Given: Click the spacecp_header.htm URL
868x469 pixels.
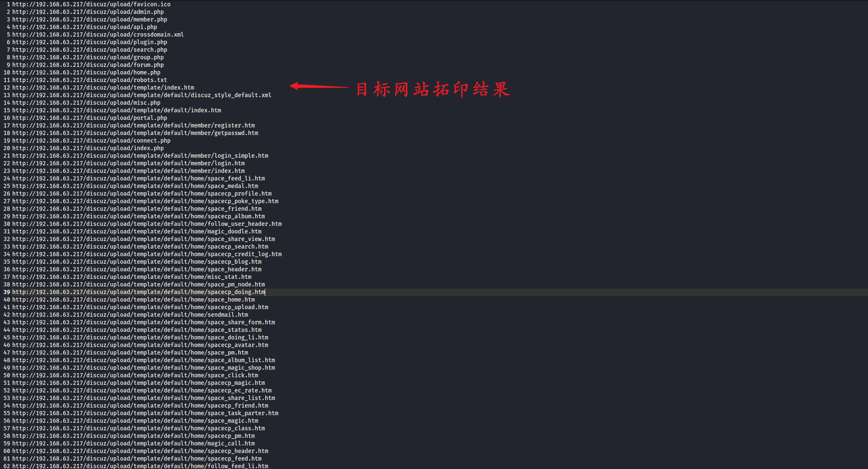Looking at the screenshot, I should (x=140, y=451).
